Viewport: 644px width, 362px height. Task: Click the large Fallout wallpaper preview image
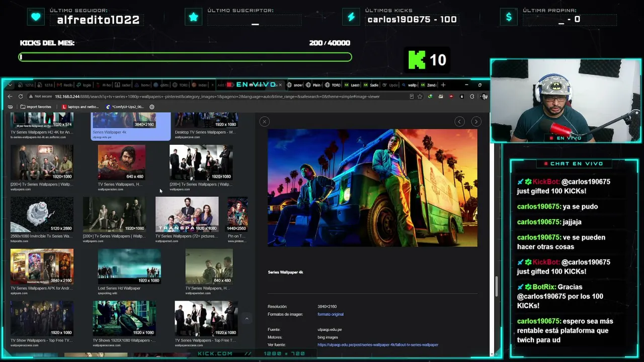coord(372,188)
